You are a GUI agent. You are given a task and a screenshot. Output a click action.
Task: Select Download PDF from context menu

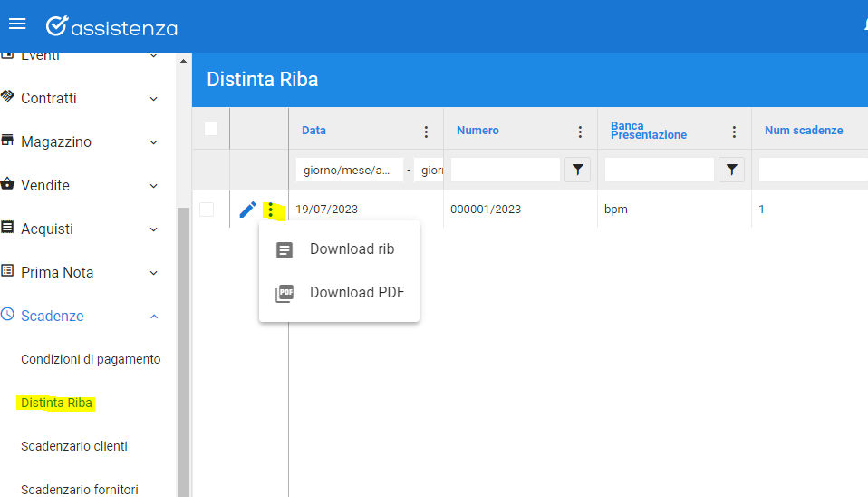click(x=340, y=293)
